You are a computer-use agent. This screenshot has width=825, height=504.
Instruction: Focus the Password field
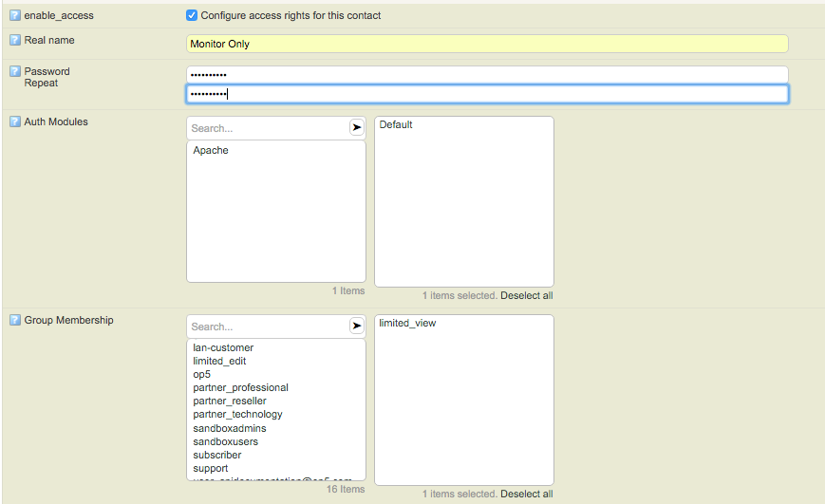point(487,75)
